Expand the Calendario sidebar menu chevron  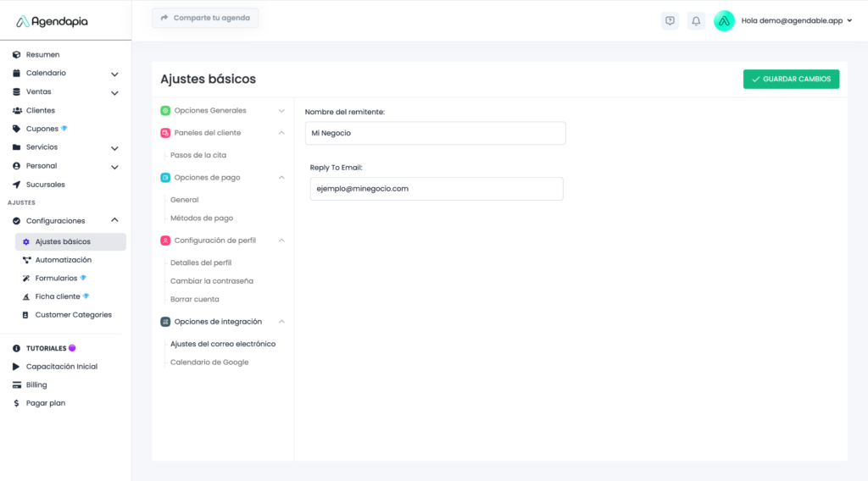[114, 74]
